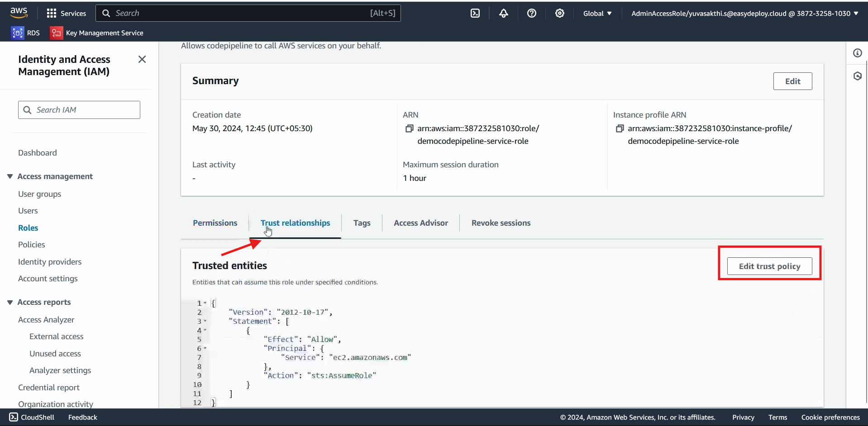
Task: Collapse the Access reports section
Action: pyautogui.click(x=10, y=302)
